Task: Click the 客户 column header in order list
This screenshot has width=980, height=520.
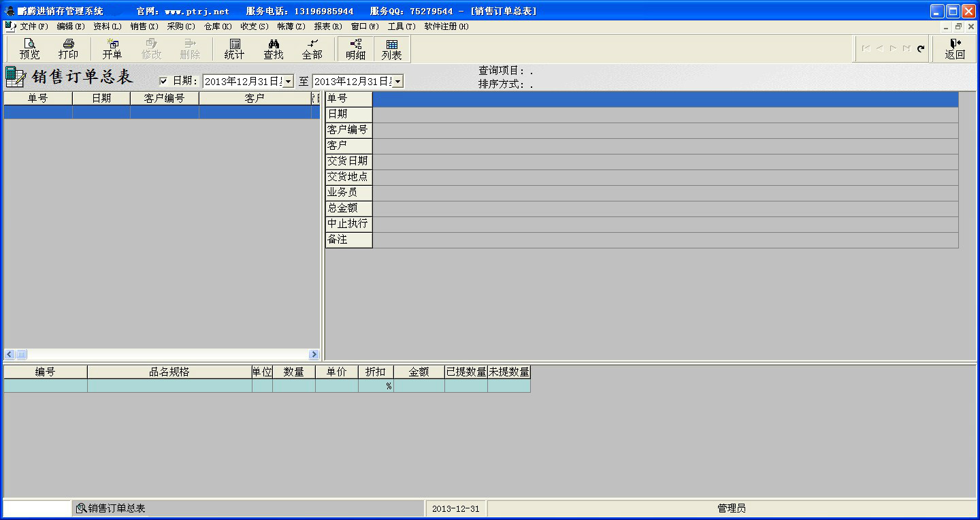Action: [x=255, y=98]
